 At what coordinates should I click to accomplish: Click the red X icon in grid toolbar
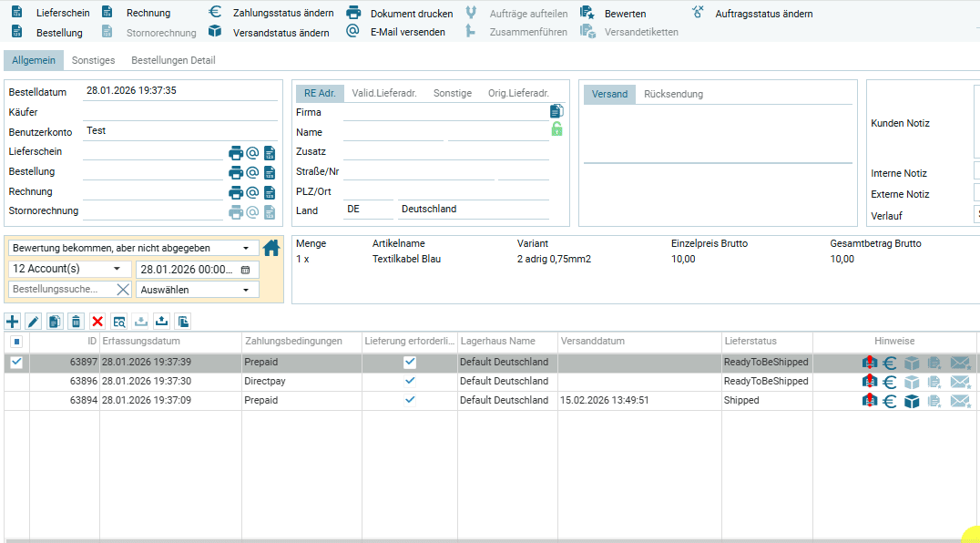click(97, 321)
